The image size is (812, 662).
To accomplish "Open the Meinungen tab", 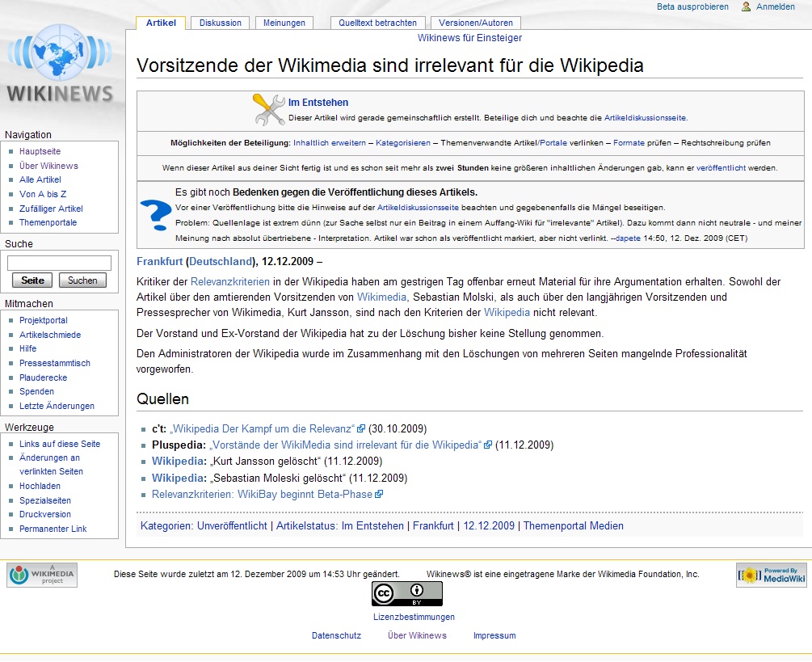I will (x=284, y=23).
